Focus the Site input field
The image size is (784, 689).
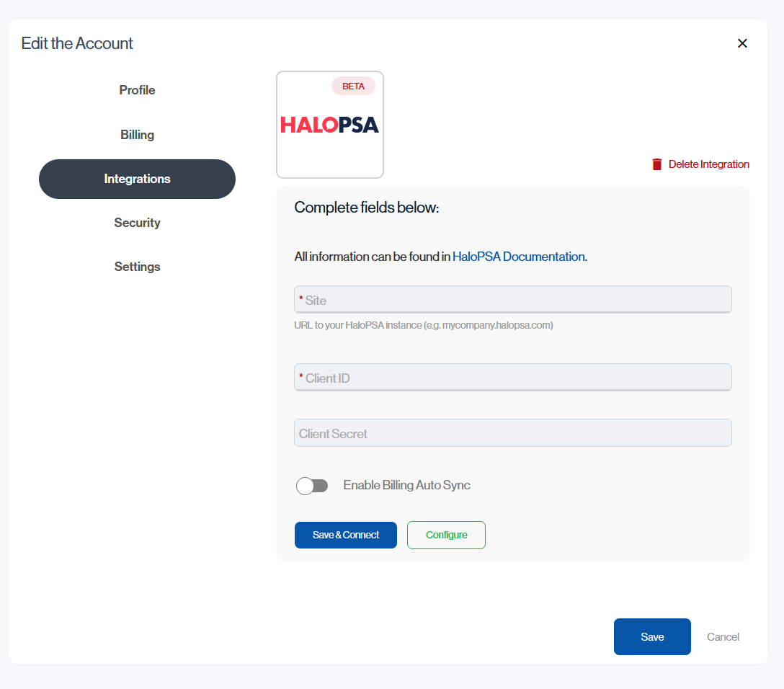512,300
